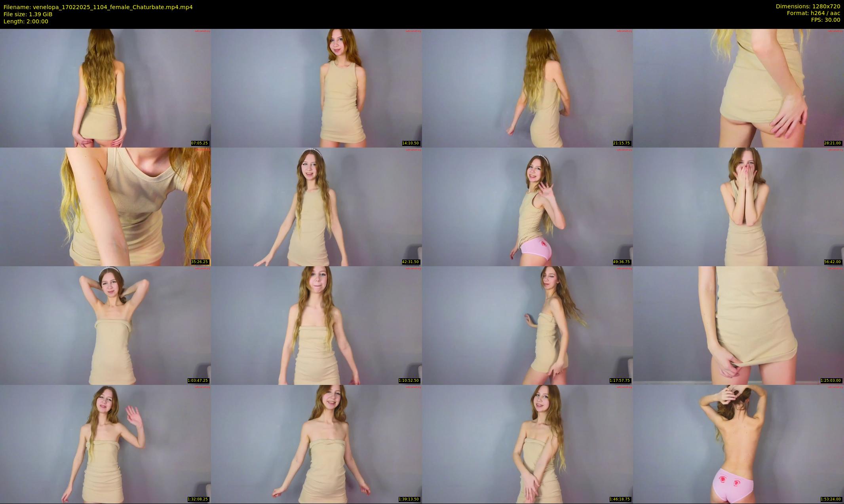Select the thumbnail timestamped 35:26.25
This screenshot has width=844, height=504.
pos(105,207)
